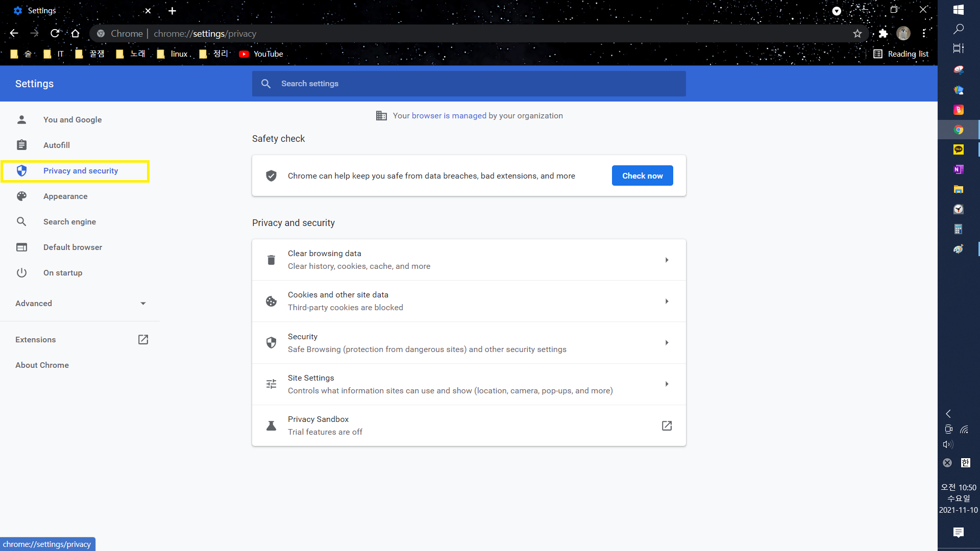This screenshot has width=980, height=551.
Task: Open Windows taskbar search
Action: [x=959, y=29]
